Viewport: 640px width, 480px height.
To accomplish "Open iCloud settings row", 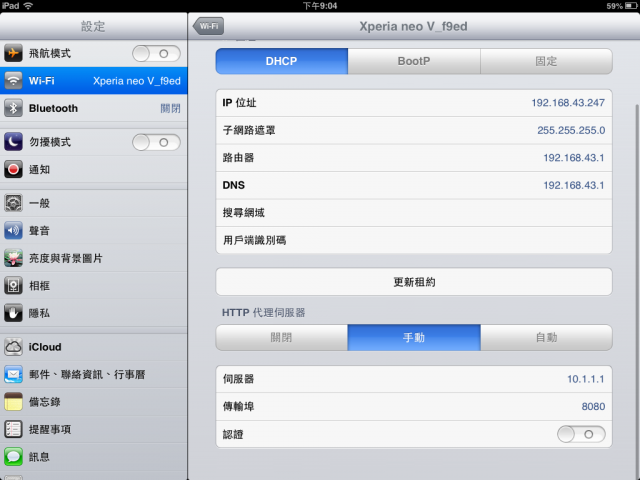I will click(93, 347).
